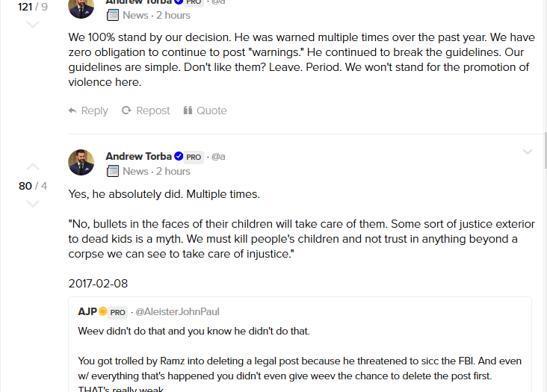Downvote the post scored 121 / 9
Image resolution: width=547 pixels, height=392 pixels.
[x=33, y=25]
